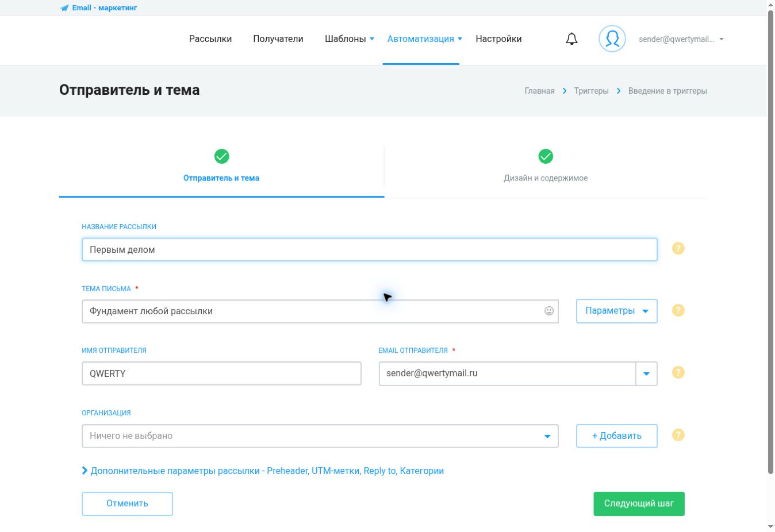This screenshot has height=532, width=775.
Task: Open the Автоматизация dropdown menu
Action: coord(424,39)
